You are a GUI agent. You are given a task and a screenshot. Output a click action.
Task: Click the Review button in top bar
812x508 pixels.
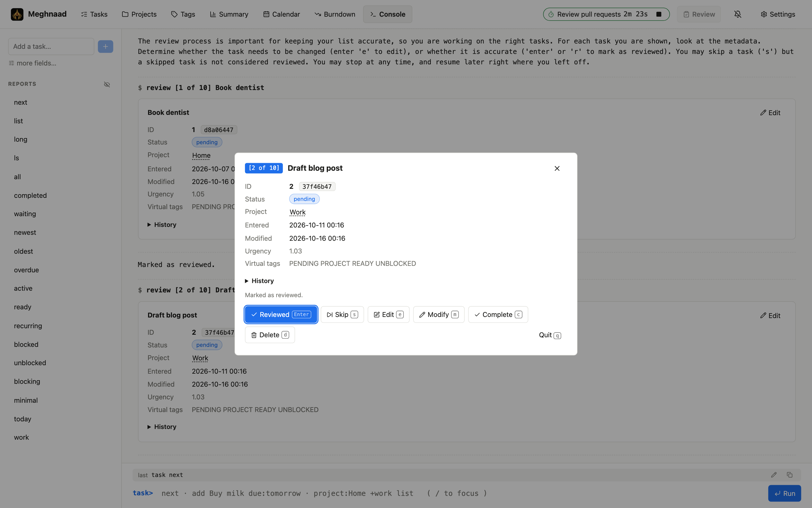[x=699, y=14]
